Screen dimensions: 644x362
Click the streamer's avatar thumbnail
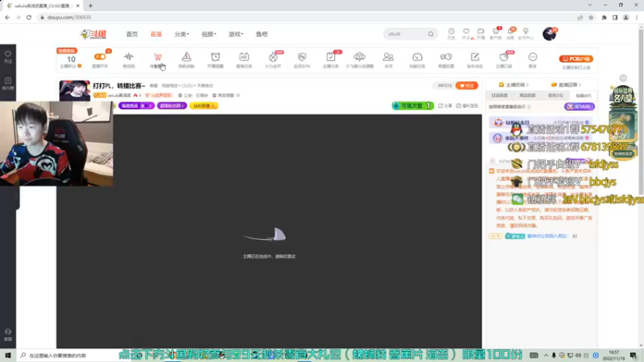tap(74, 90)
